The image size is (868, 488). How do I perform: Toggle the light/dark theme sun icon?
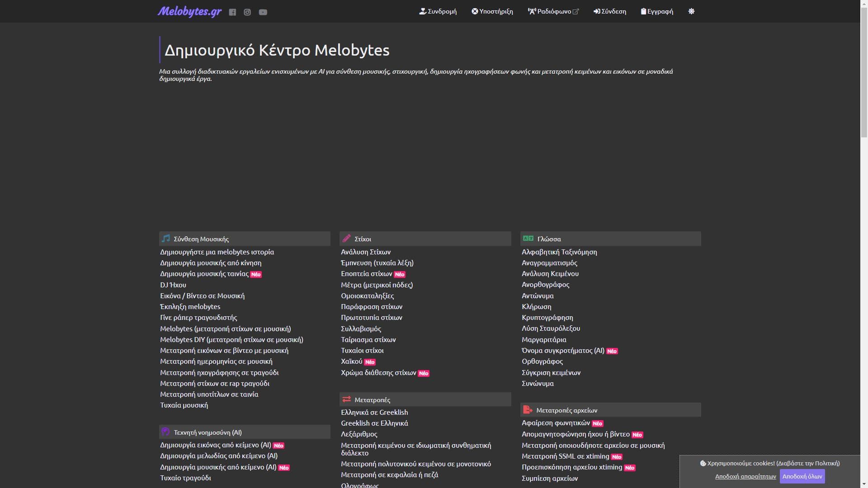[x=691, y=11]
